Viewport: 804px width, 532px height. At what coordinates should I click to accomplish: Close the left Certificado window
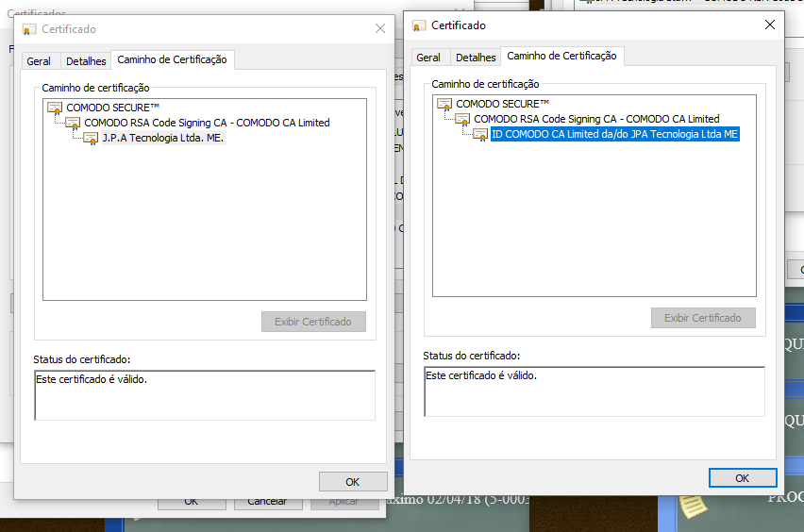tap(380, 28)
